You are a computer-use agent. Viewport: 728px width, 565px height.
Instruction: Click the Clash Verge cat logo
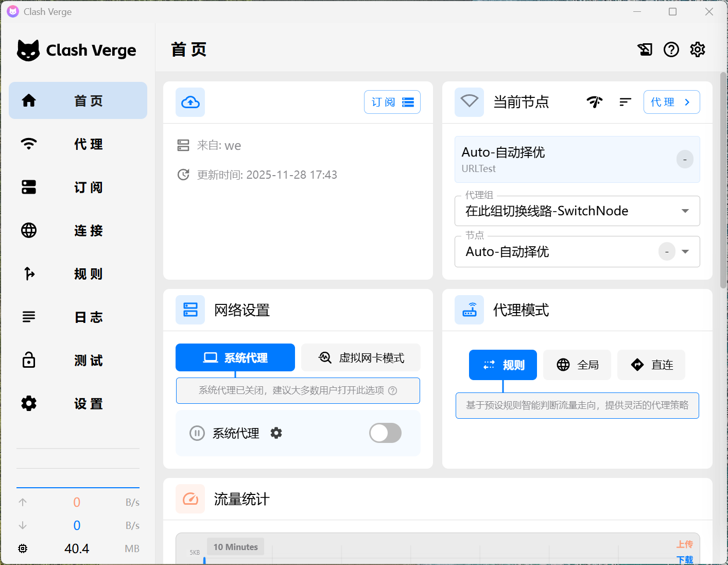[x=28, y=50]
